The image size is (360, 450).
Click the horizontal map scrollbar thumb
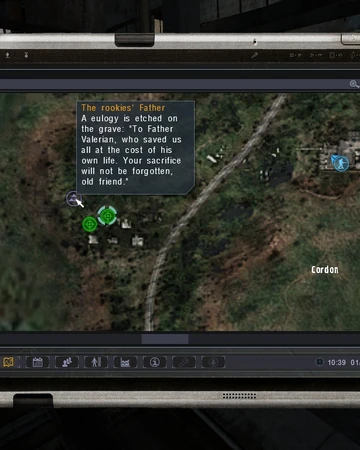165,339
